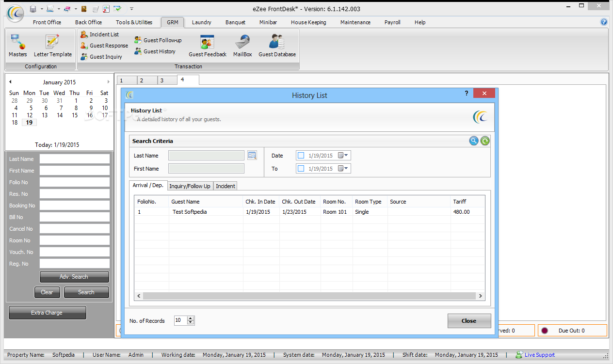Image resolution: width=613 pixels, height=364 pixels.
Task: Open Guest Feedback
Action: tap(208, 46)
